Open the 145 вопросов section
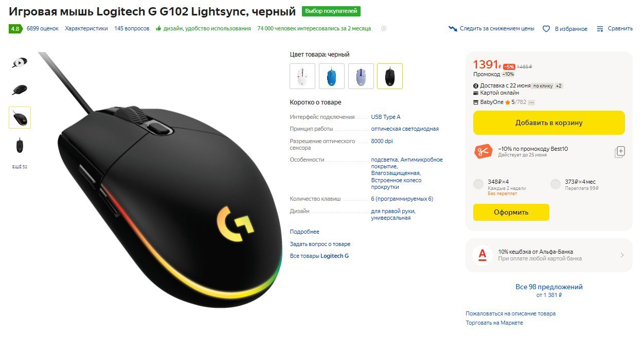Image resolution: width=644 pixels, height=351 pixels. (x=132, y=29)
